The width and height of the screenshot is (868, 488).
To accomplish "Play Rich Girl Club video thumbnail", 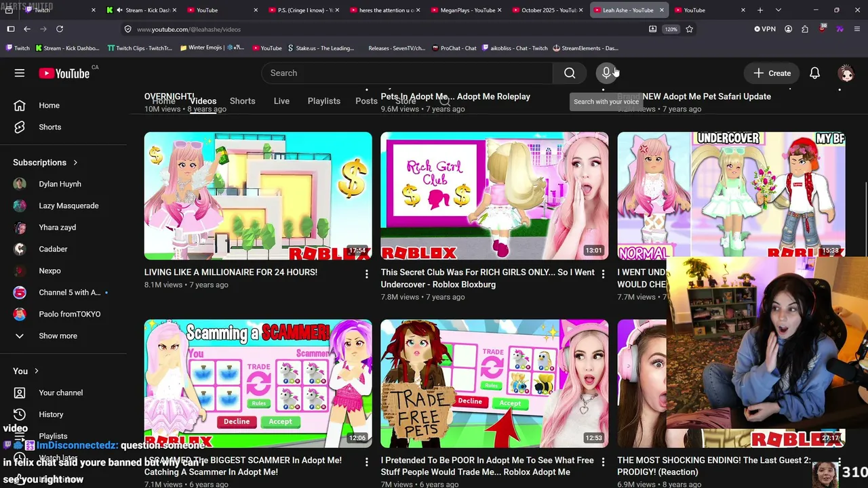I will coord(494,196).
